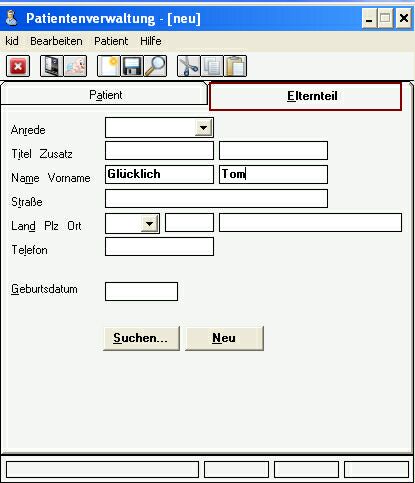Open the Bearbeiten menu

pyautogui.click(x=56, y=41)
